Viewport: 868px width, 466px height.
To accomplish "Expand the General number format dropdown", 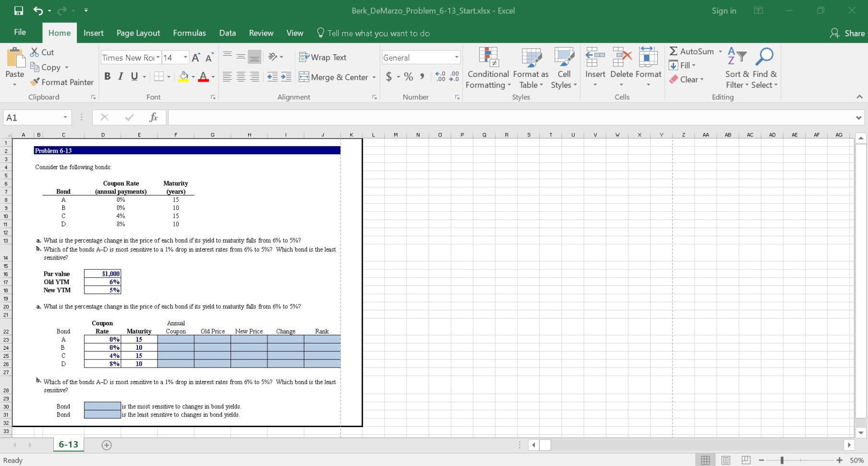I will 457,58.
